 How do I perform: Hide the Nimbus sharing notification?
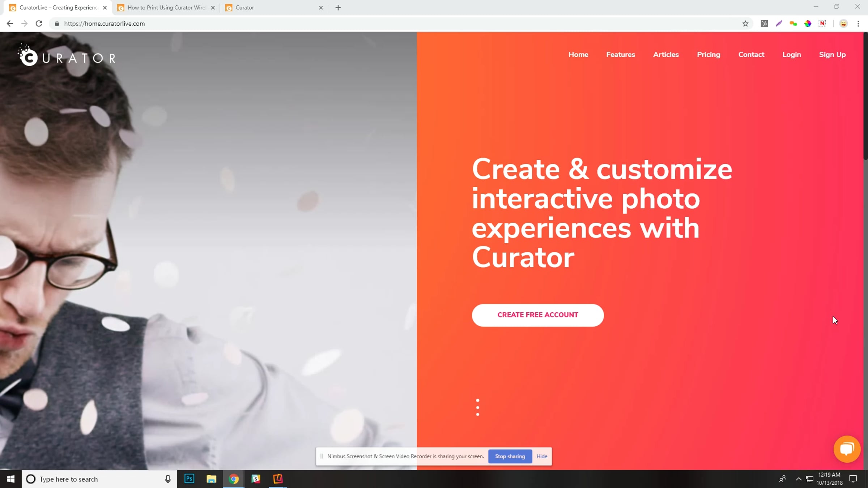tap(542, 456)
